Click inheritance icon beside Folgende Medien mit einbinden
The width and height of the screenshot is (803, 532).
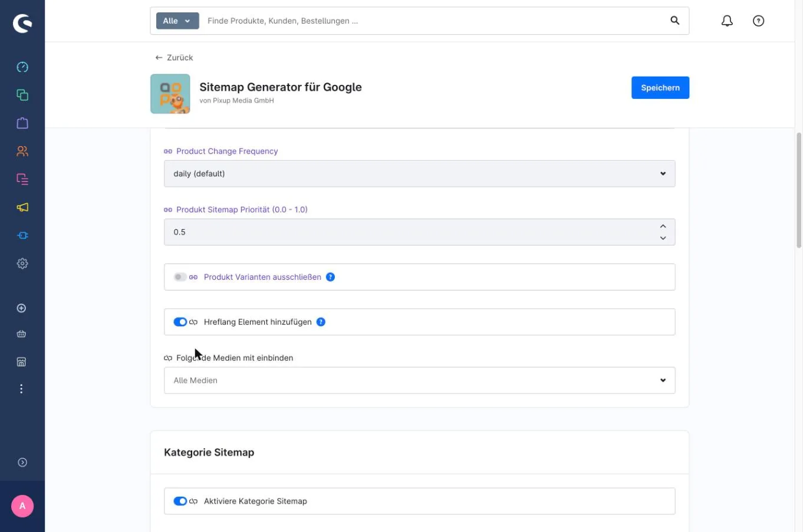tap(168, 358)
